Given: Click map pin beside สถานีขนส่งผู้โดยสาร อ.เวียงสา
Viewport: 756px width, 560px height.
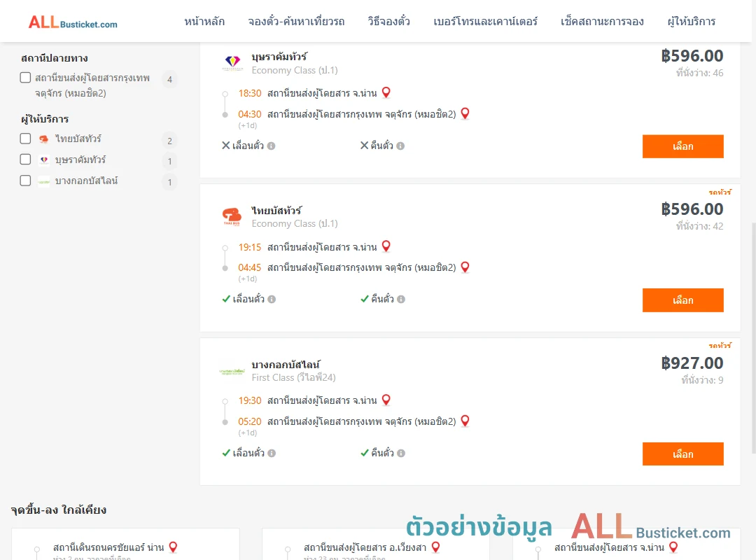Looking at the screenshot, I should pyautogui.click(x=435, y=547).
